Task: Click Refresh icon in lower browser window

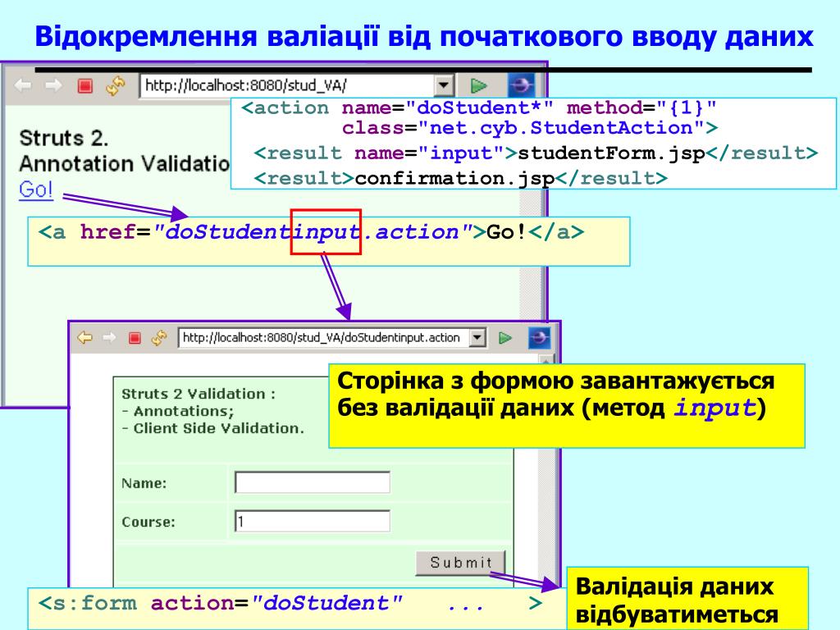Action: 159,337
